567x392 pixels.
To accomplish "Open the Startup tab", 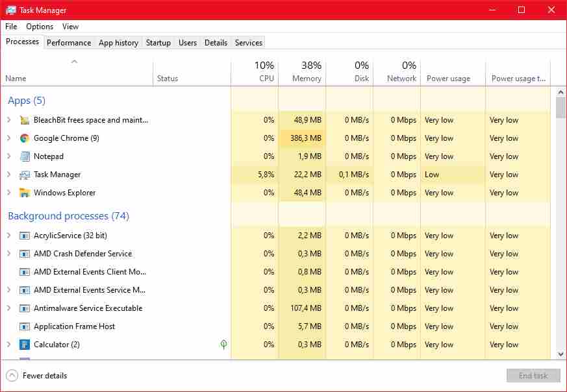I will (158, 43).
